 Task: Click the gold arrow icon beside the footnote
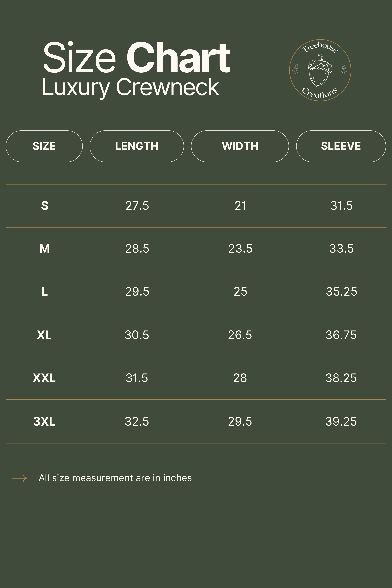20,478
